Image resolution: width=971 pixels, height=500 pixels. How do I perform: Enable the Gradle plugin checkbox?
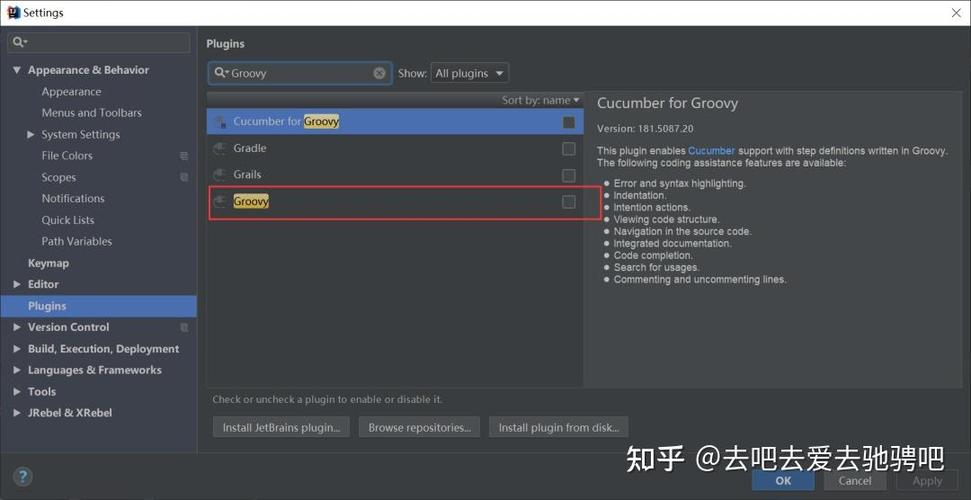tap(568, 149)
